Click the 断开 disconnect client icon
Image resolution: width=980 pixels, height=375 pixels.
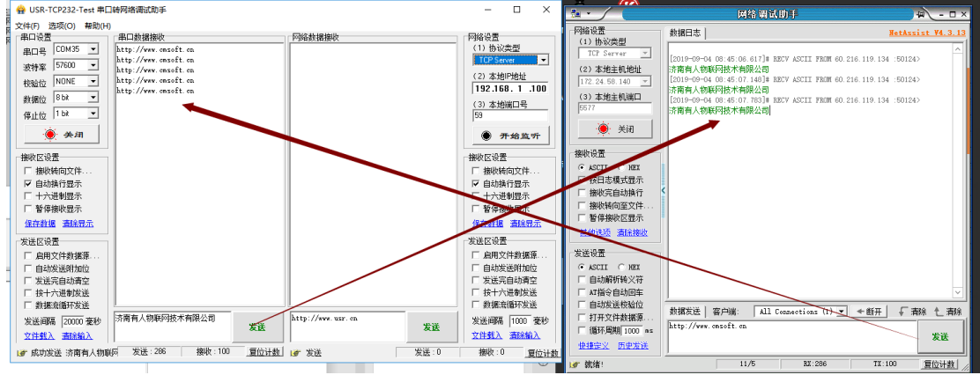[868, 312]
